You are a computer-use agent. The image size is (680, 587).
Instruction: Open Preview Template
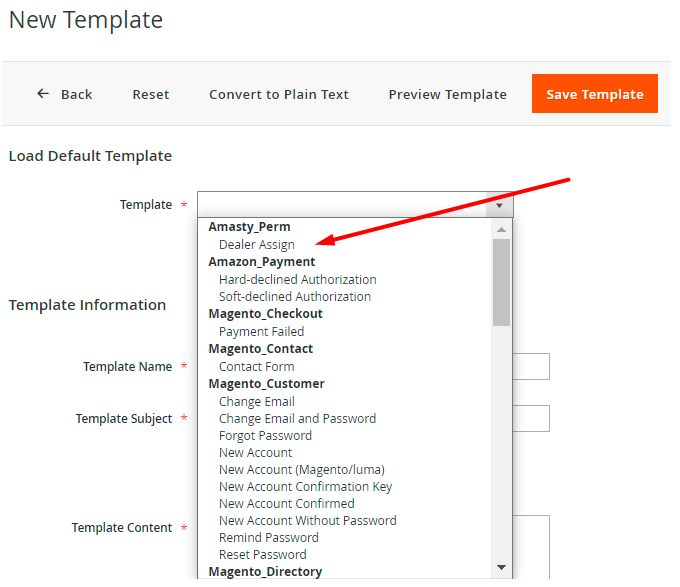(447, 95)
